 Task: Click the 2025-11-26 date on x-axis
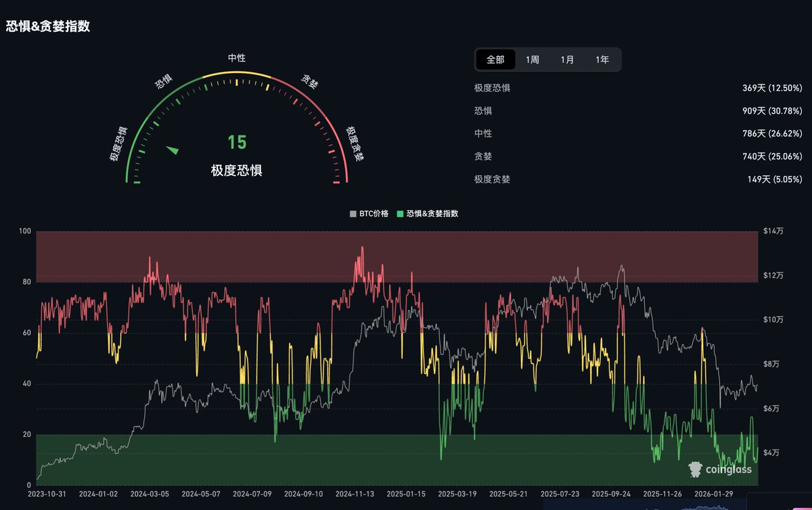tap(663, 494)
